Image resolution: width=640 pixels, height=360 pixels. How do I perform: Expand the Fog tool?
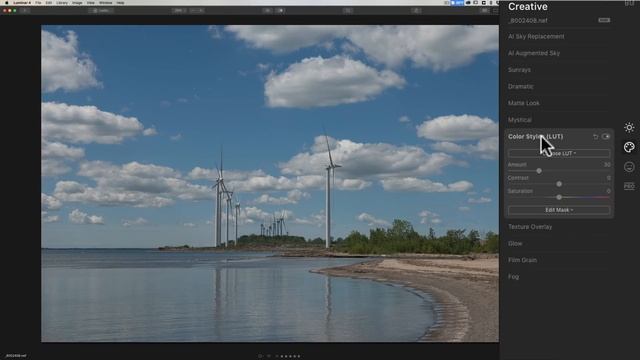(x=513, y=277)
